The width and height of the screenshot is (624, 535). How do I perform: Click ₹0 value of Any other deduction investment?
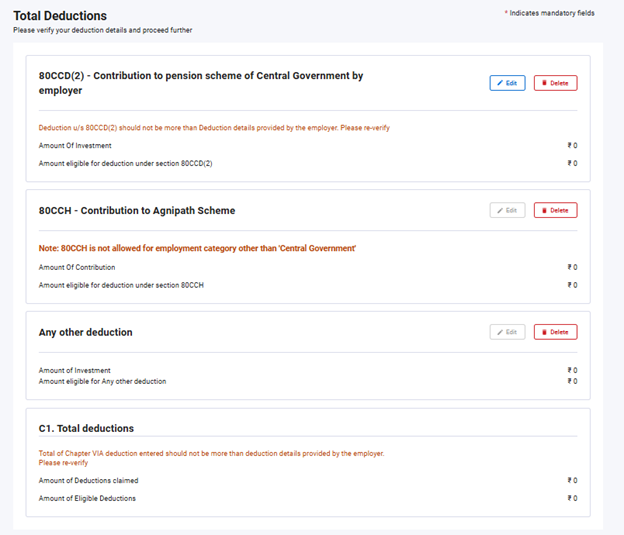tap(572, 371)
